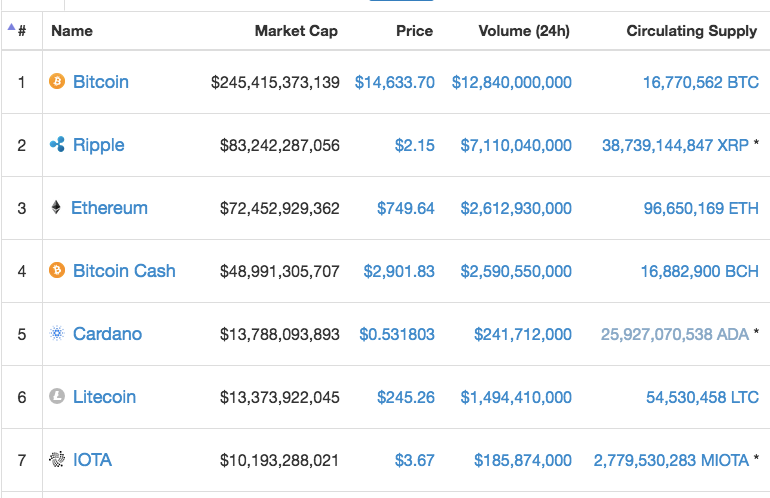Click rank number 6 in Litecoin row

click(22, 397)
